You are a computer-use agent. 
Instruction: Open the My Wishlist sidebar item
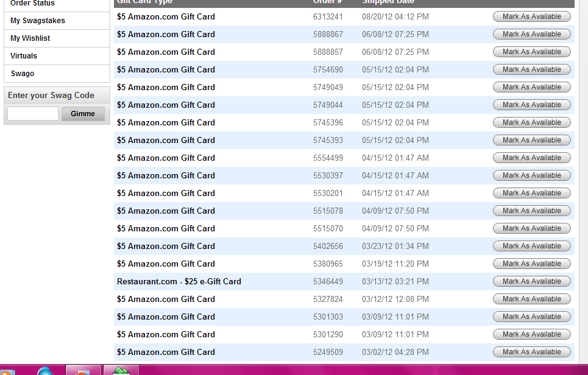coord(30,38)
